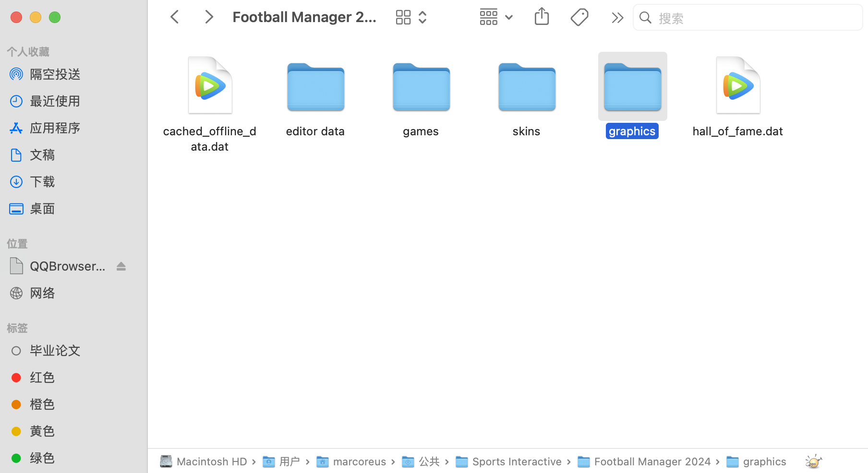The image size is (868, 473).
Task: Click the forward navigation arrow
Action: pyautogui.click(x=208, y=17)
